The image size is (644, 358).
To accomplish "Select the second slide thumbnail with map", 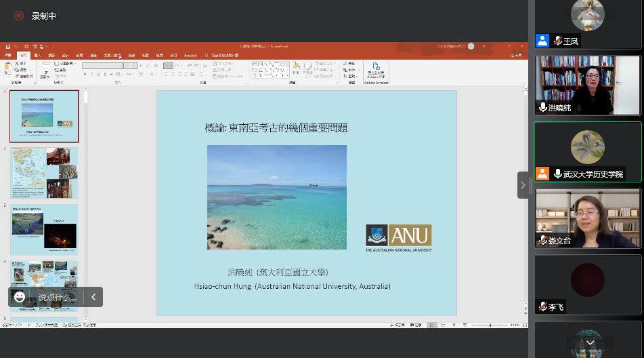I will click(44, 173).
